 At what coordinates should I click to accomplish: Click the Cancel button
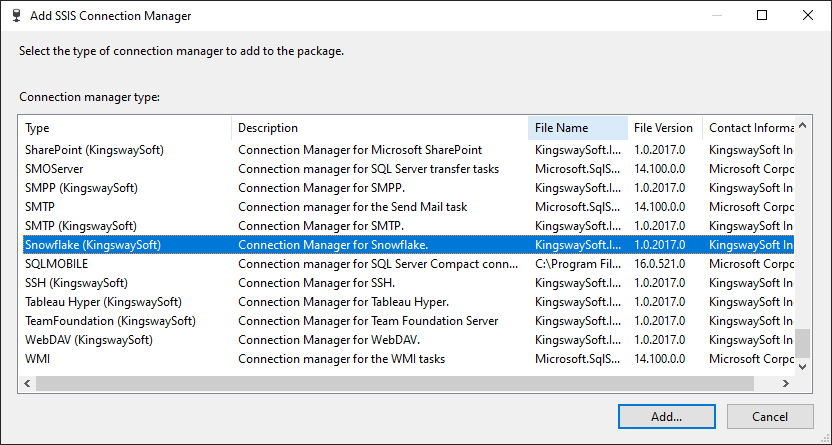[770, 416]
